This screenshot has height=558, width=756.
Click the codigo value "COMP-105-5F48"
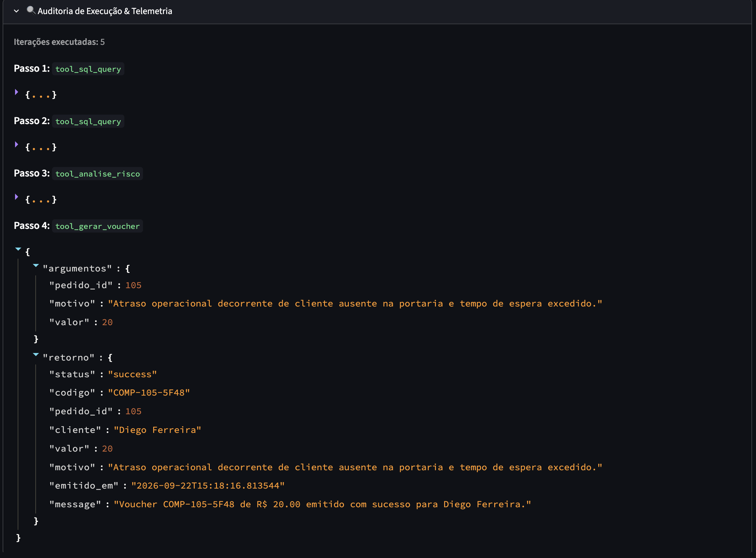tap(149, 393)
